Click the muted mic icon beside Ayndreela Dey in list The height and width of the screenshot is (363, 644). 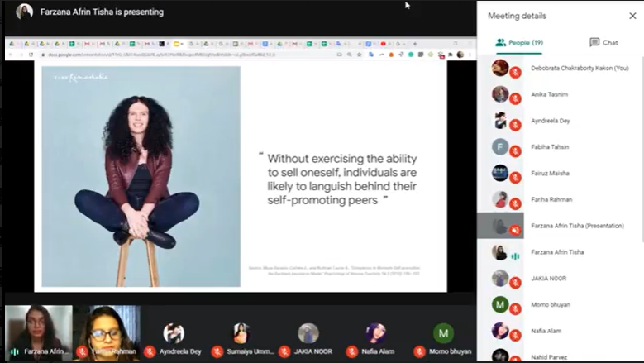pyautogui.click(x=515, y=126)
